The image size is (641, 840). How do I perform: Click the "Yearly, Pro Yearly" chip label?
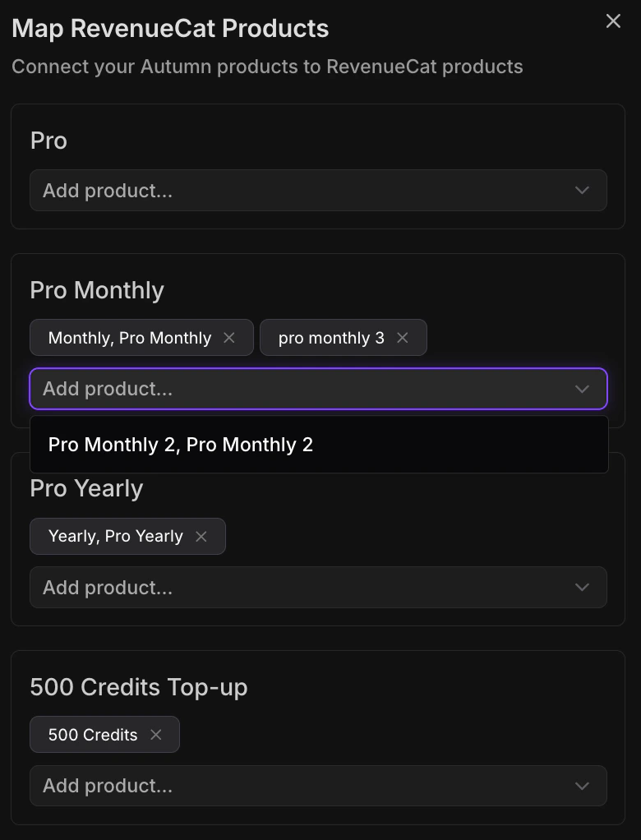click(x=115, y=536)
